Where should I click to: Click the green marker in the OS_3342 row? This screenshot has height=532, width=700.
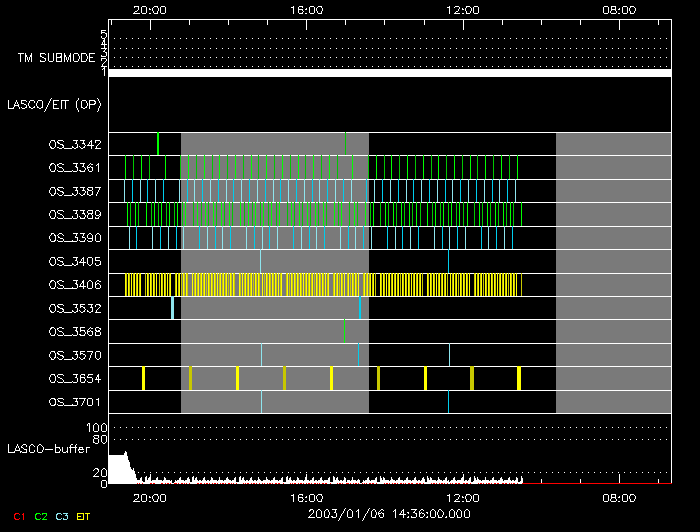coord(158,144)
